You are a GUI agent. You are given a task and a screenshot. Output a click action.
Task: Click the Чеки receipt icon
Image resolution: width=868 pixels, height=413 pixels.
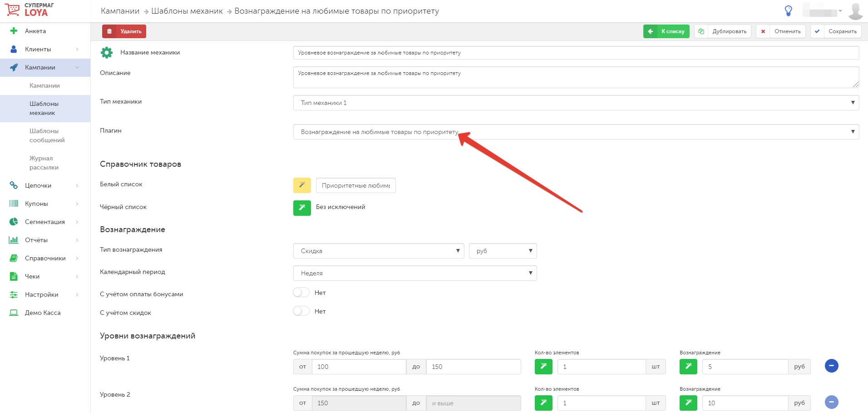coord(14,276)
